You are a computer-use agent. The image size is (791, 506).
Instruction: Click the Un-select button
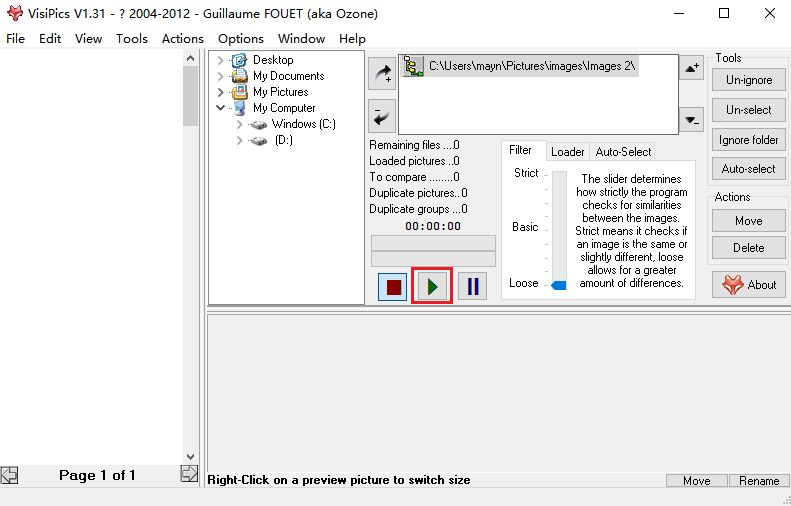749,110
